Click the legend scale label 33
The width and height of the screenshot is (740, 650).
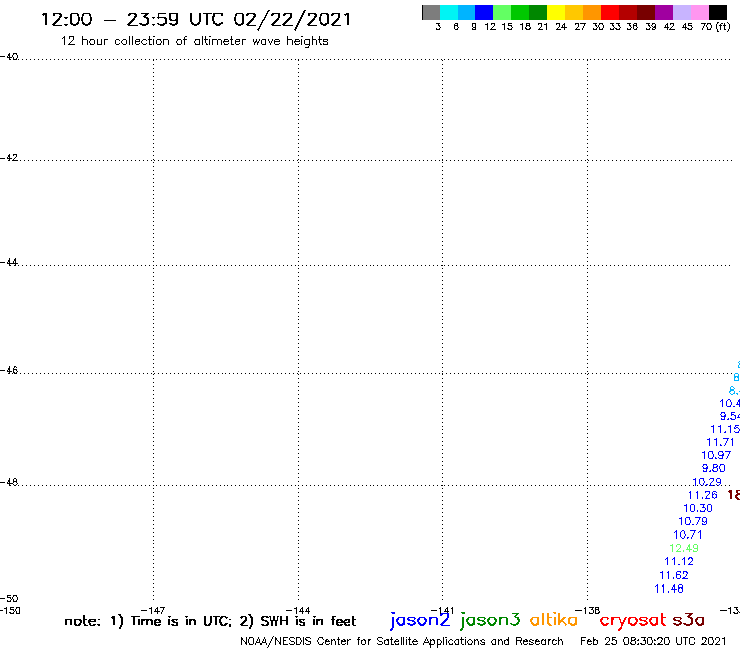(615, 27)
